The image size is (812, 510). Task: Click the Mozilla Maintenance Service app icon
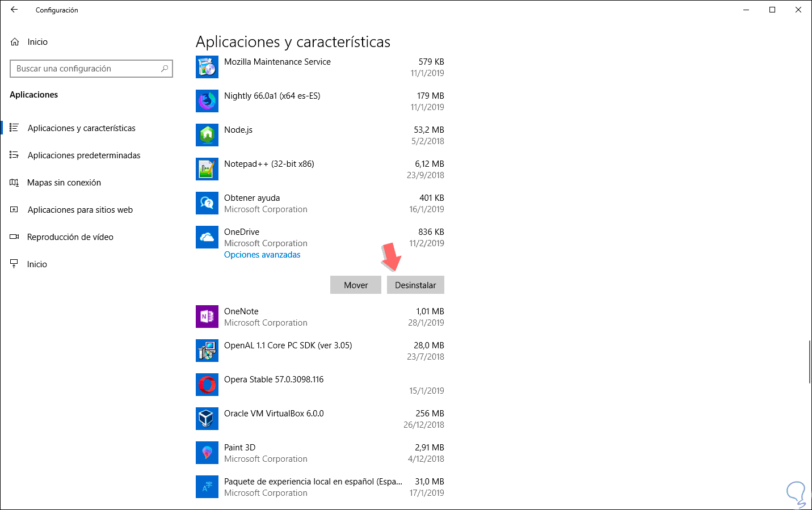[x=207, y=67]
